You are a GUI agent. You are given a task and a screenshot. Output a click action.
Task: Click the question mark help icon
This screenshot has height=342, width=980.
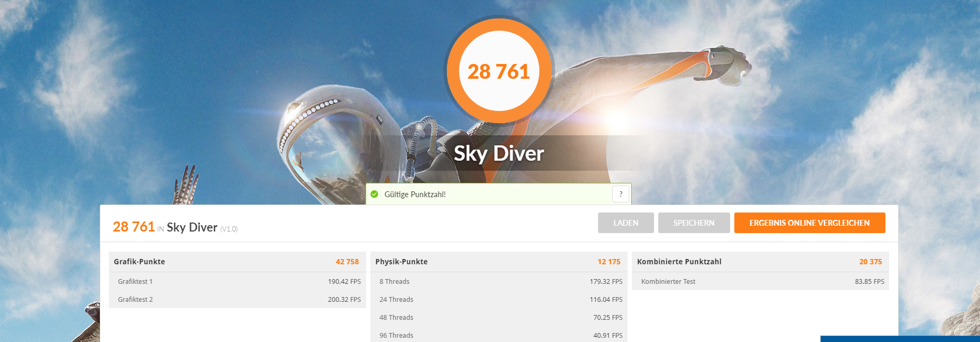click(x=621, y=194)
